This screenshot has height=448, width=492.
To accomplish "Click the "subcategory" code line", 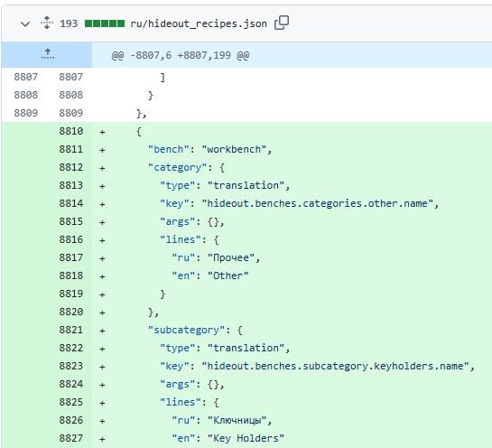I will click(195, 331).
